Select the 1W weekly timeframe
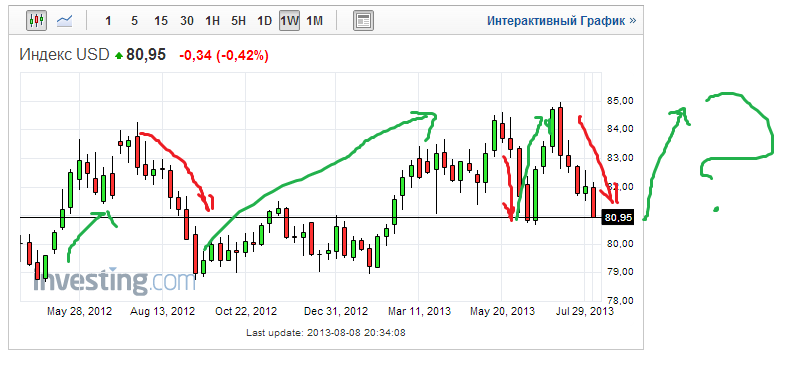This screenshot has width=794, height=365. 289,21
